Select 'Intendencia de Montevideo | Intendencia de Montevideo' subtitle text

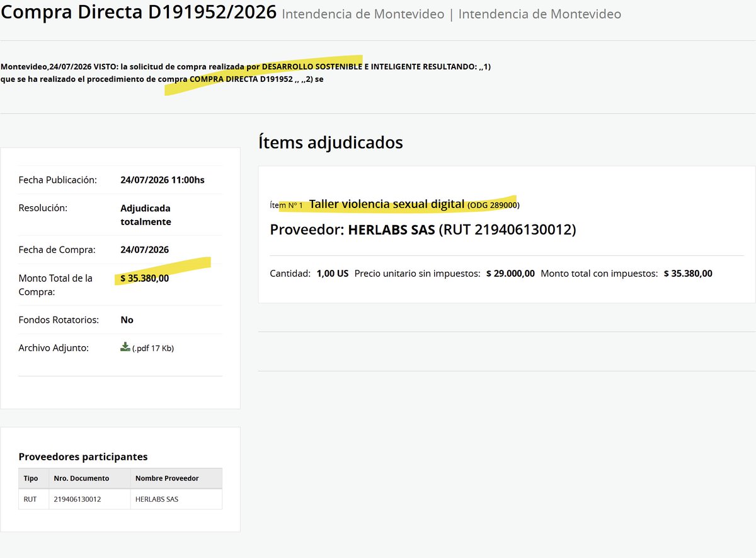pos(452,14)
